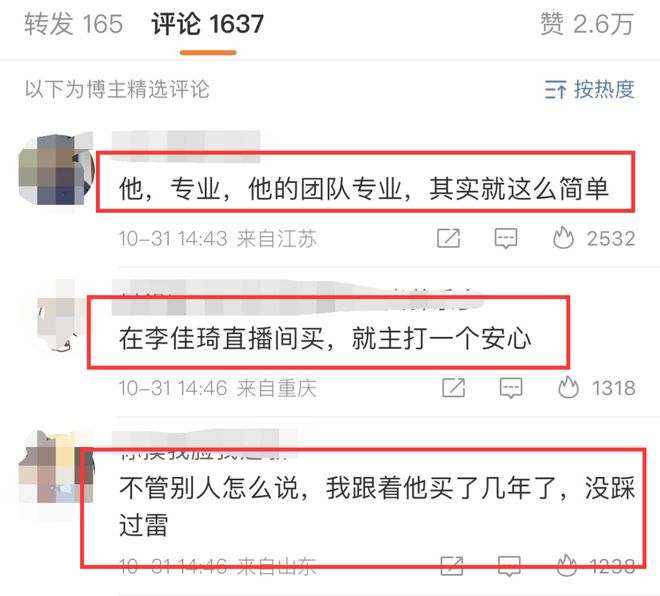Open the 赞 2.6万 likes tab
The height and width of the screenshot is (596, 660).
tap(587, 24)
